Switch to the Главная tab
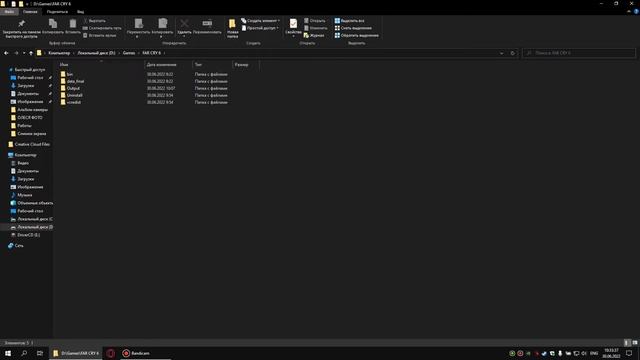 [x=30, y=12]
